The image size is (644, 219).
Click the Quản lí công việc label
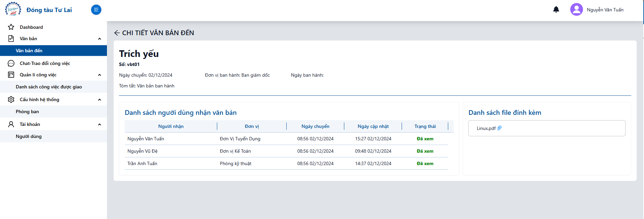point(38,75)
